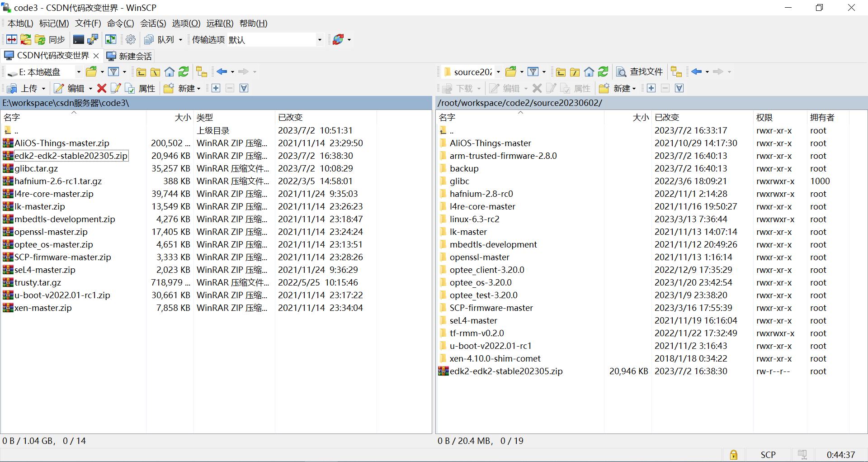
Task: Open the 传输选项 transfer settings combo box
Action: click(275, 40)
